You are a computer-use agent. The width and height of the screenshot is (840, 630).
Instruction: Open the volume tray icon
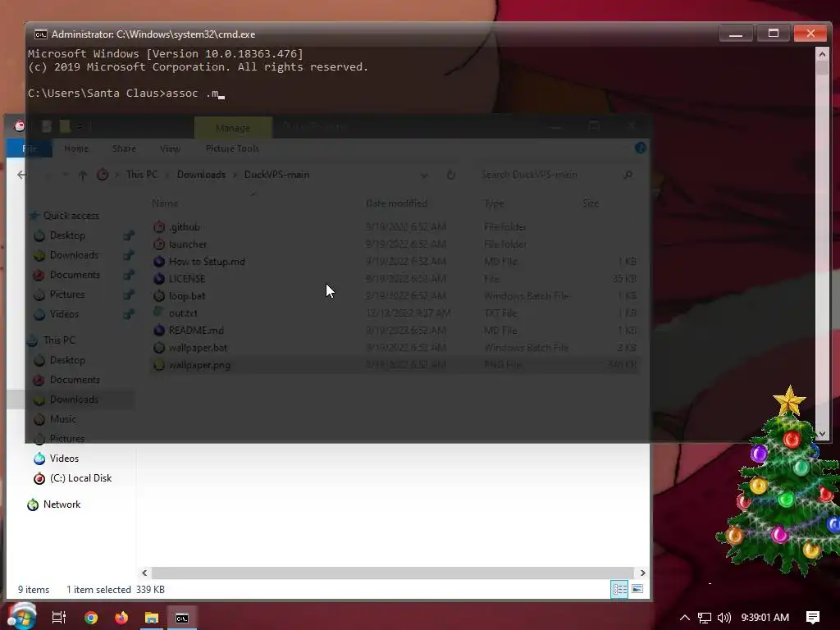click(724, 618)
